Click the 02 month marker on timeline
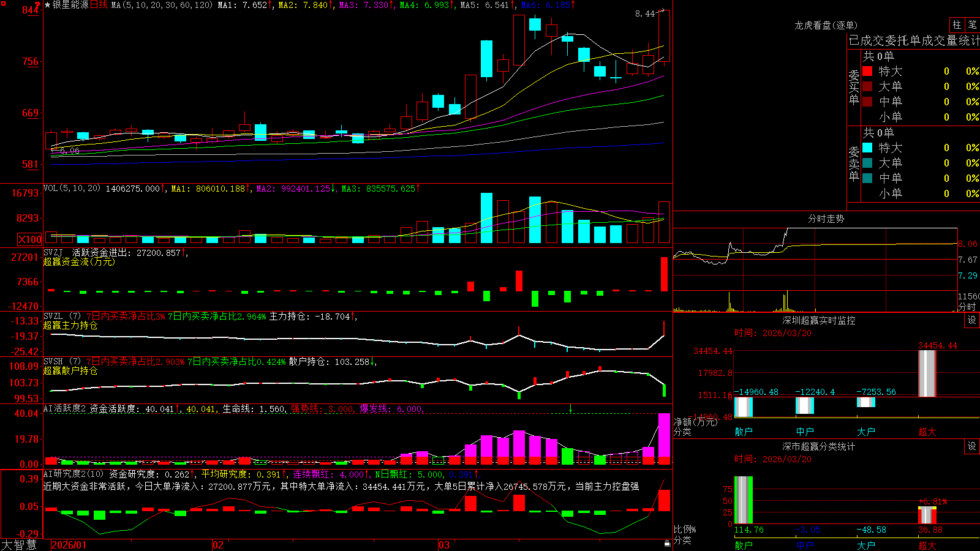This screenshot has height=551, width=980. point(218,545)
